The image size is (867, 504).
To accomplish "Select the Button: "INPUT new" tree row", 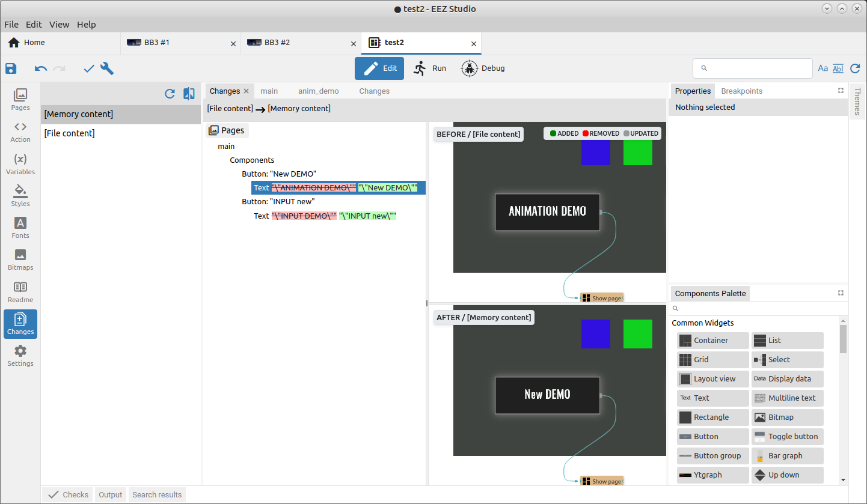I will (278, 202).
